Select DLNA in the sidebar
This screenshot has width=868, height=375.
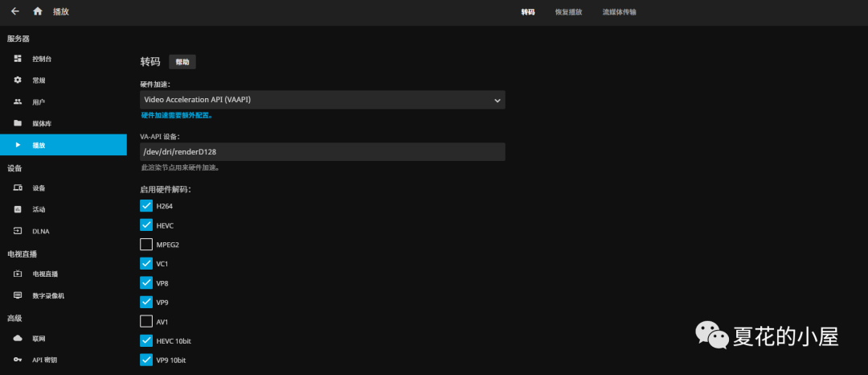(40, 231)
